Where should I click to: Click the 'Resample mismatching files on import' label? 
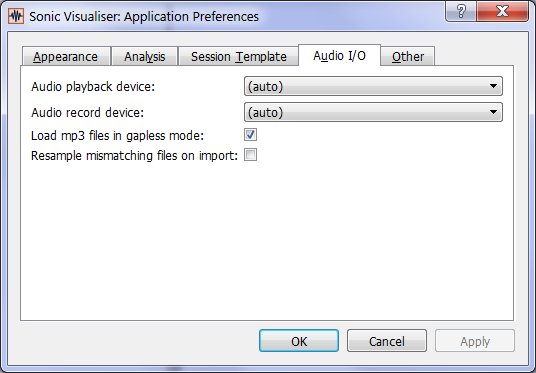(134, 156)
